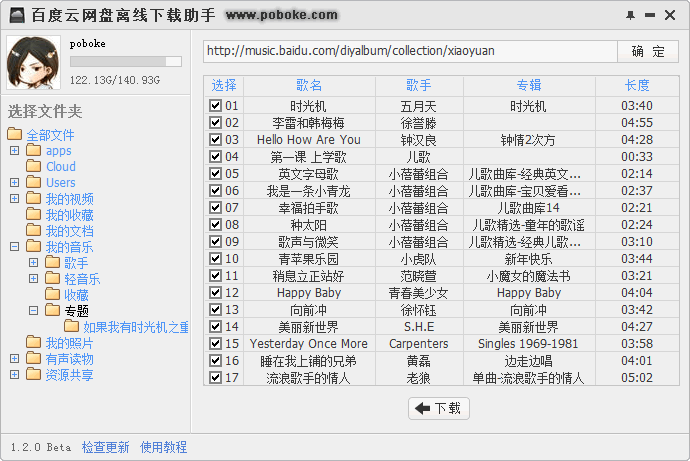Click folder icon next to apps

(33, 150)
